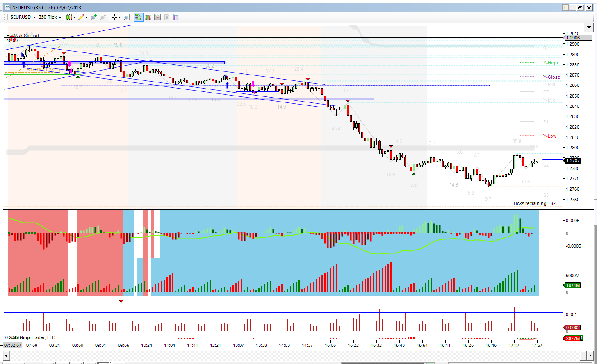Open the Data Series candlestick icon

tap(148, 17)
